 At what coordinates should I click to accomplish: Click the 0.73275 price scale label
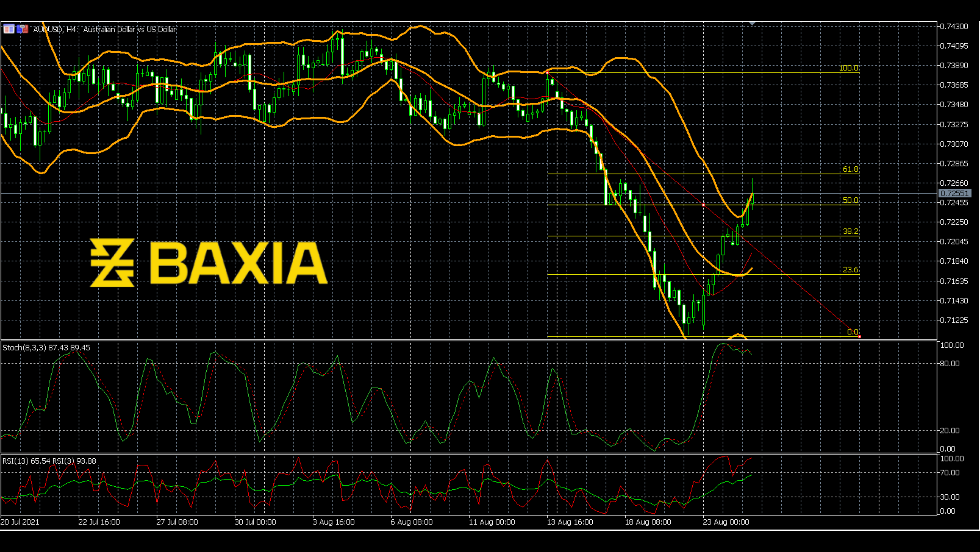(x=954, y=124)
